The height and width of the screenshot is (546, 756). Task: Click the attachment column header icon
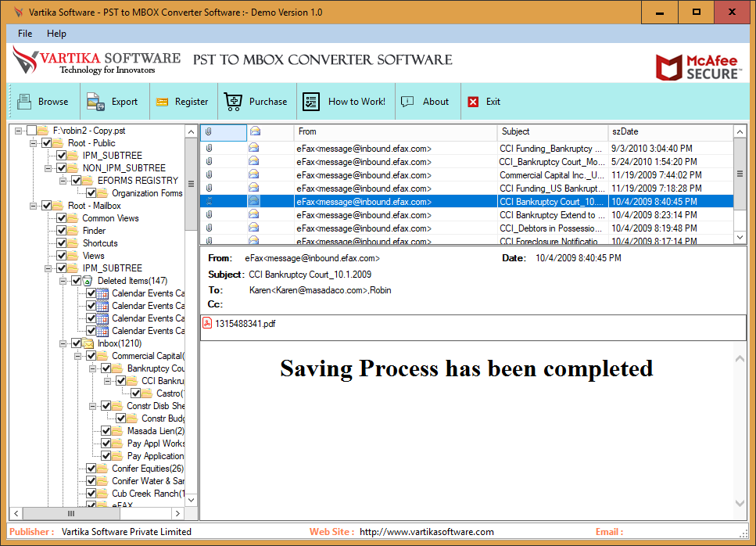pos(209,131)
